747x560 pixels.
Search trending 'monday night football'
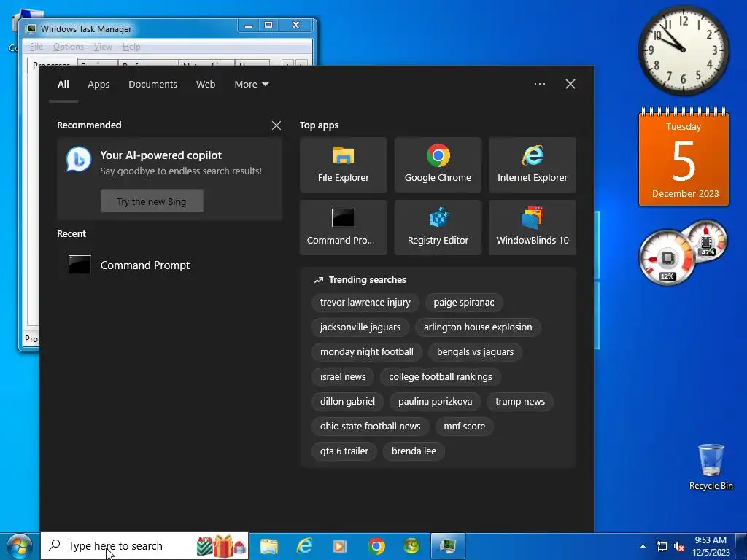[x=367, y=352]
